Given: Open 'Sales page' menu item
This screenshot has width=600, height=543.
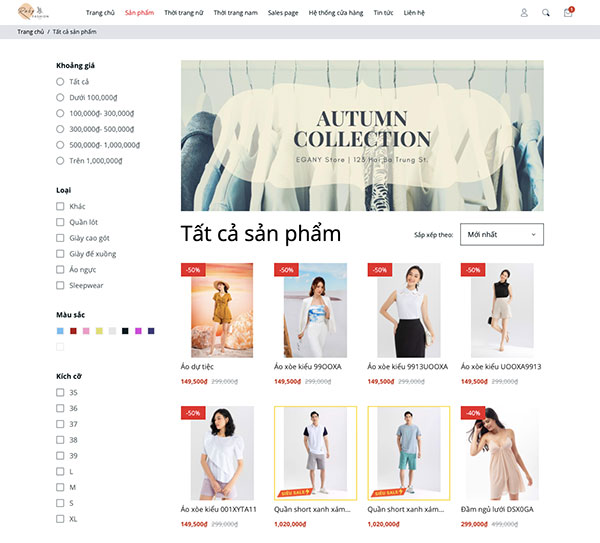Looking at the screenshot, I should pos(283,13).
